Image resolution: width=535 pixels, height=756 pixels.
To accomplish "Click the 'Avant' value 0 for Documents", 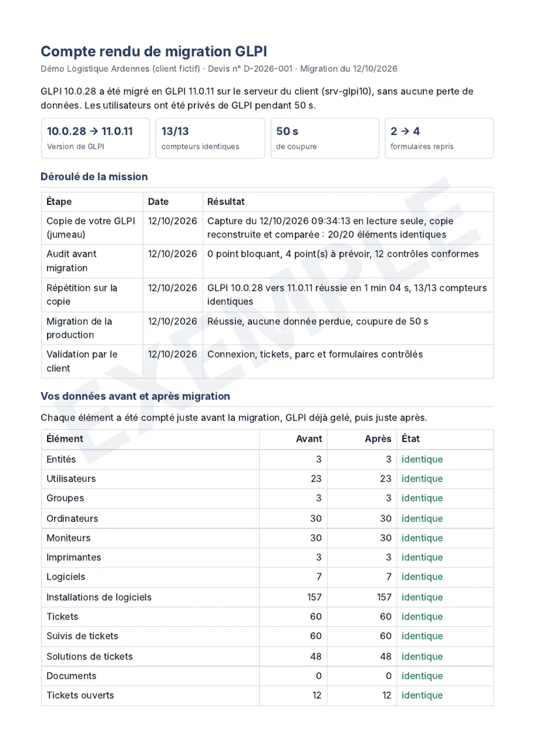I will (318, 676).
